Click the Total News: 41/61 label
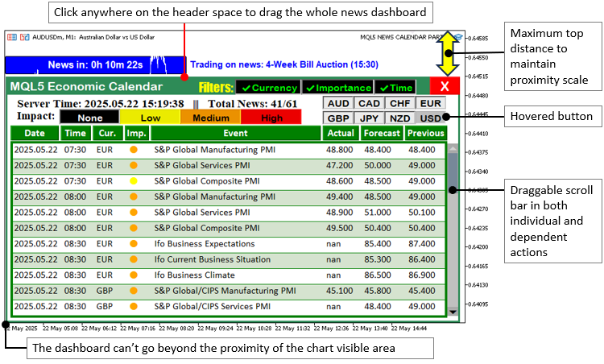This screenshot has width=604, height=364. pyautogui.click(x=253, y=104)
